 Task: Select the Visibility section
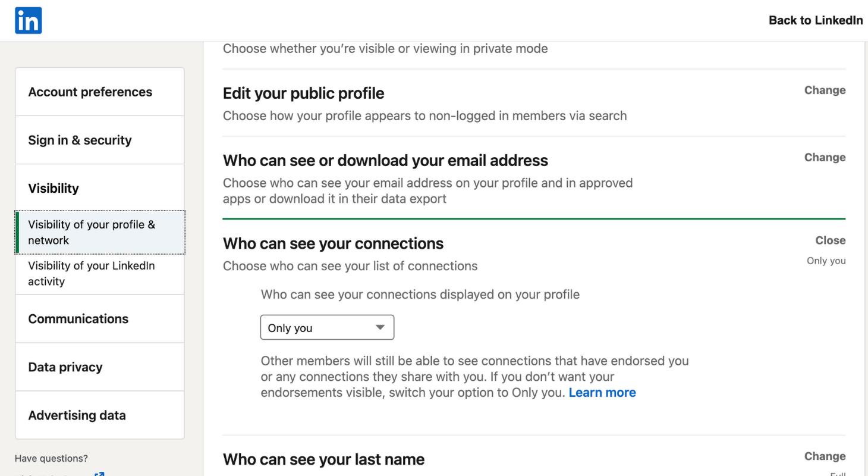pos(100,188)
